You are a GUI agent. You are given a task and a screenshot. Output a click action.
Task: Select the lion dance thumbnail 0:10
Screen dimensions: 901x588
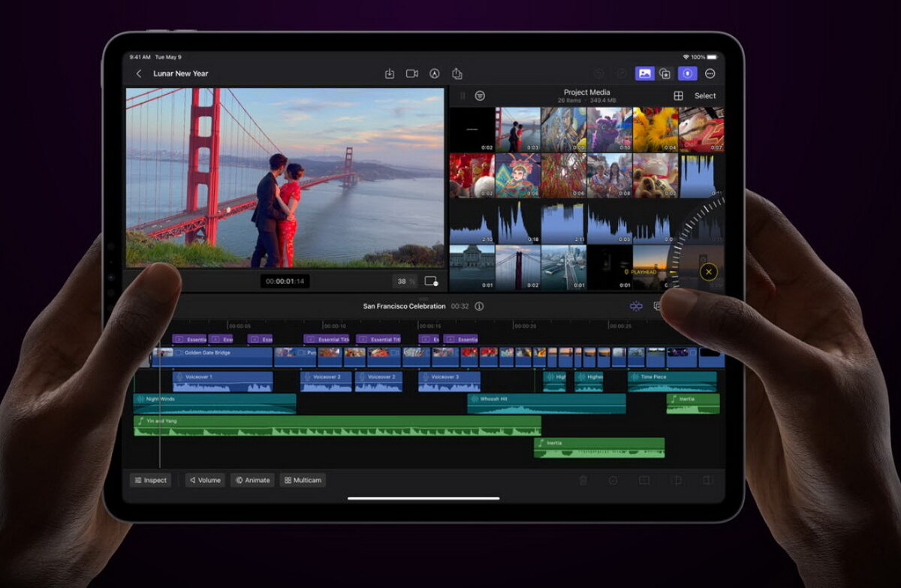[x=610, y=130]
